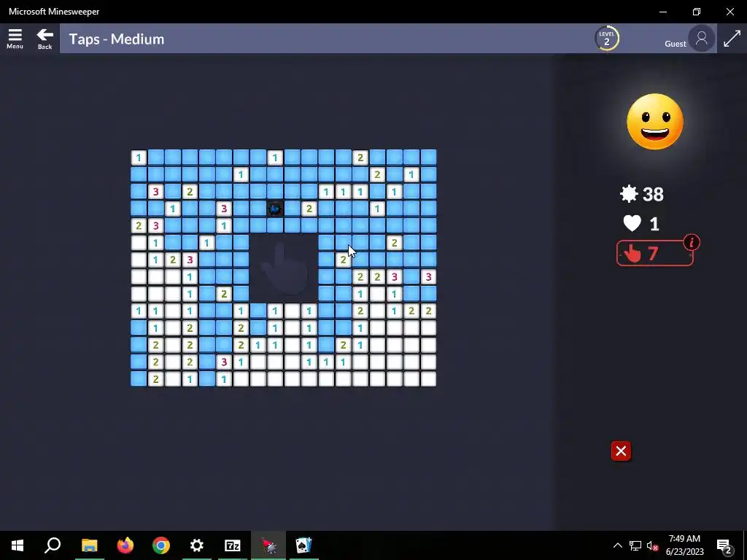The image size is (747, 560).
Task: Click the heart lives icon
Action: pyautogui.click(x=632, y=223)
